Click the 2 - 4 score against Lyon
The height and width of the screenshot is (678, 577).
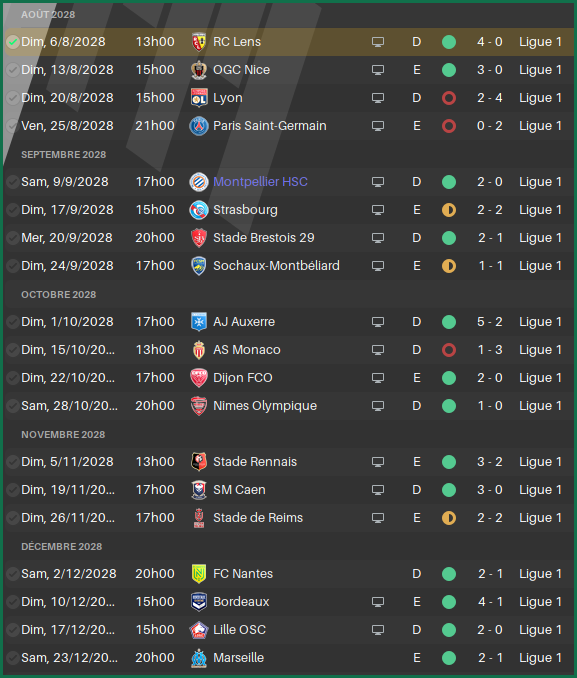490,98
